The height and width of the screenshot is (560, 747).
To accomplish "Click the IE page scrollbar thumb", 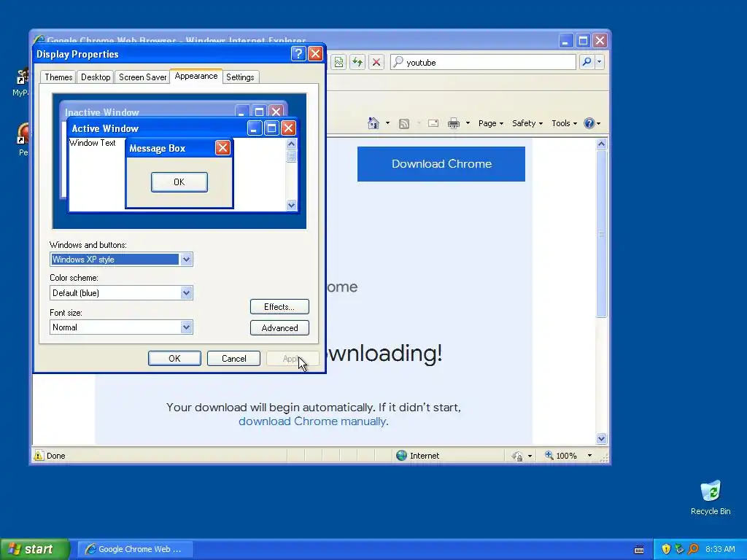I will (601, 234).
